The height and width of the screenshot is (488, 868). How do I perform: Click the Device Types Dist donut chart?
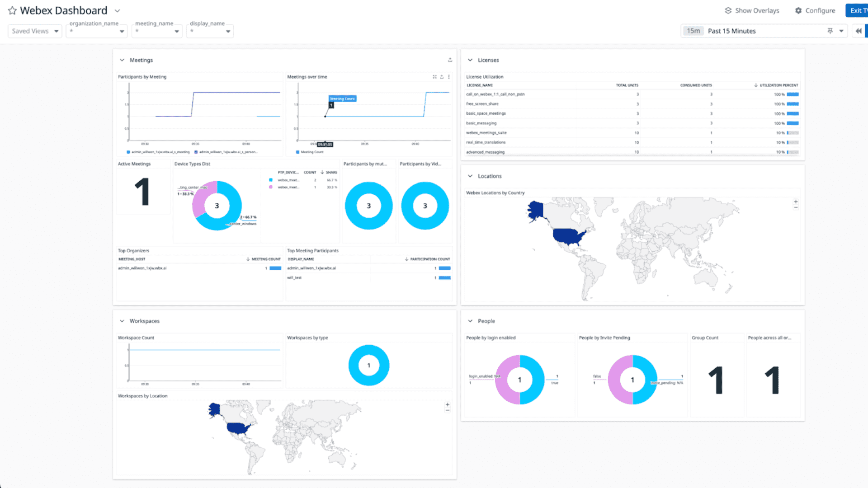pos(217,206)
